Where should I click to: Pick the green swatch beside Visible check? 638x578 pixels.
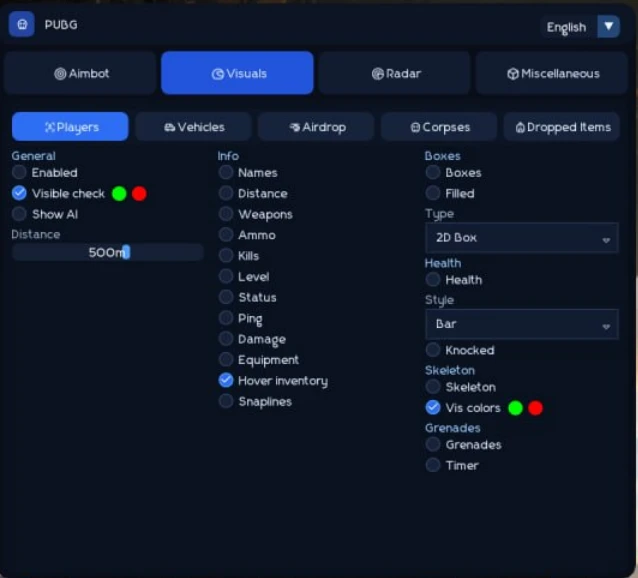pos(119,194)
